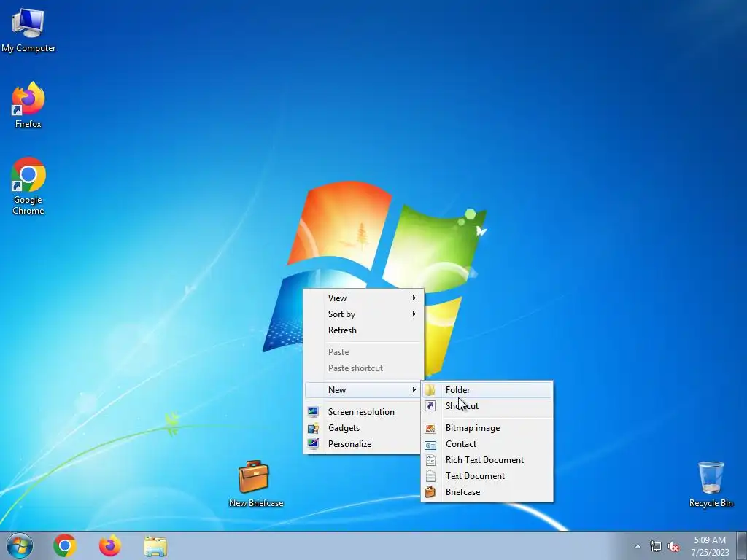Screen dimensions: 747x560
Task: Click the Bitmap image icon
Action: tap(430, 429)
